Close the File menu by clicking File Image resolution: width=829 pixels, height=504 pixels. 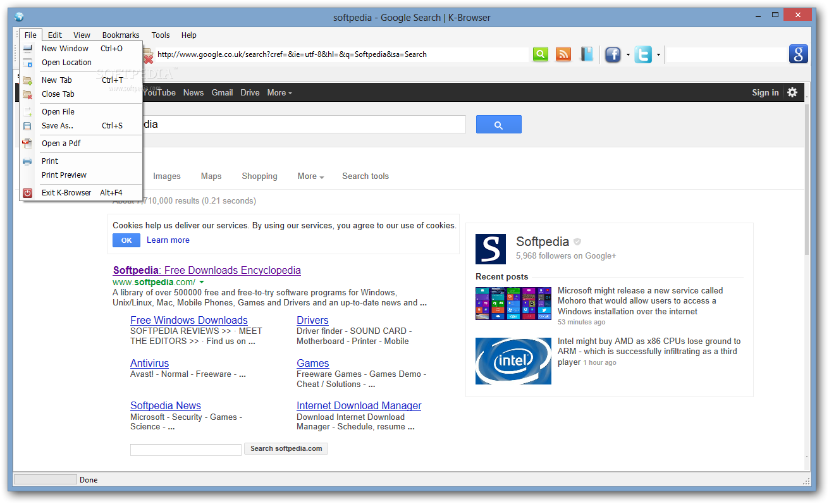30,35
